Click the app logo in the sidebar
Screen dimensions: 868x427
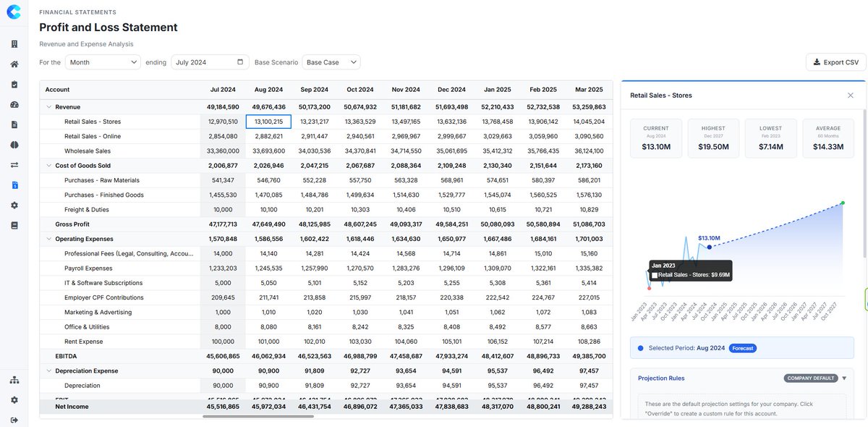tap(14, 12)
